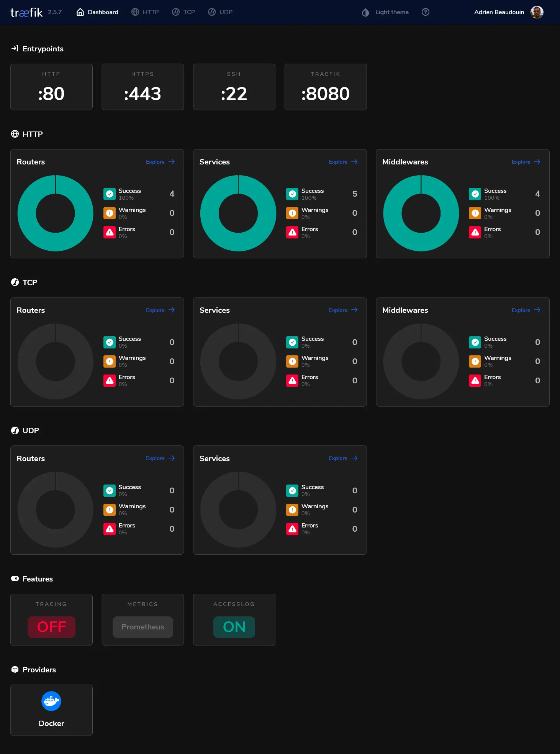The image size is (560, 754).
Task: Open the HTTP tab in top navigation
Action: tap(145, 12)
